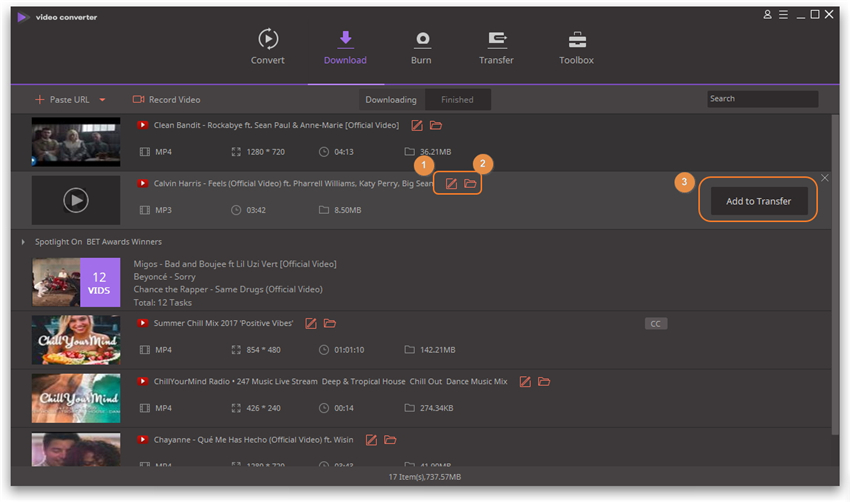This screenshot has height=502, width=850.
Task: Select 'Chance the Rapper - Same Drugs' entry
Action: click(228, 289)
